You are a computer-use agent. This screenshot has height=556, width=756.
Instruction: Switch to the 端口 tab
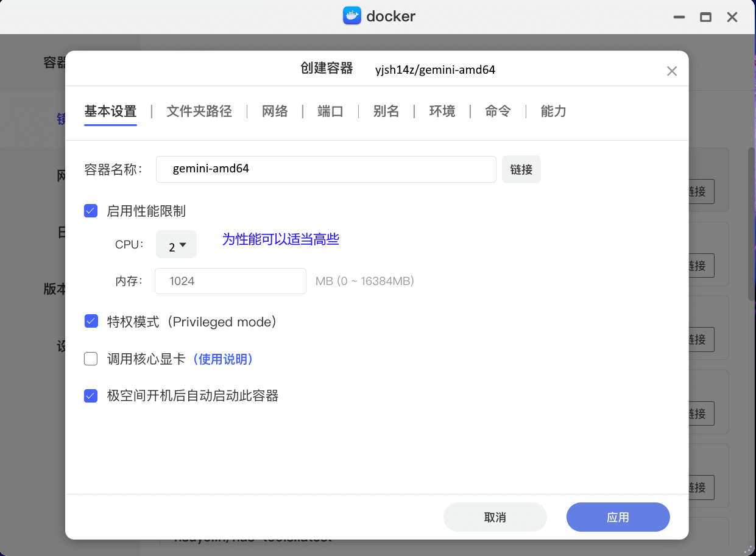331,111
